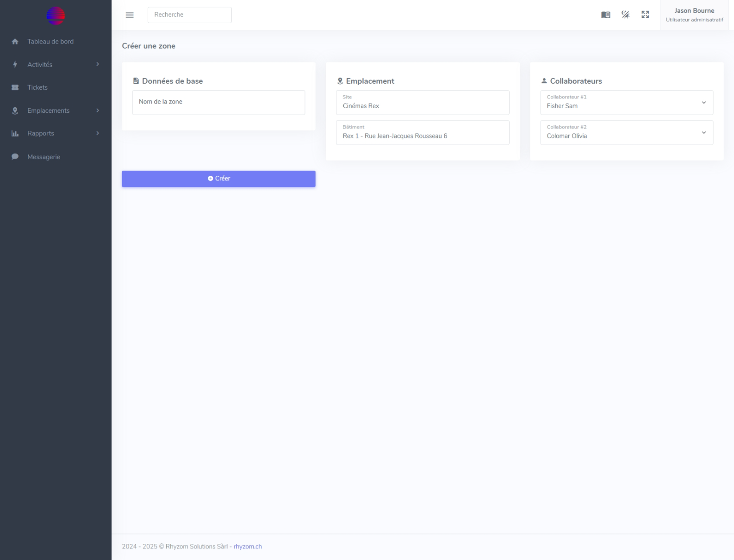Expand the Emplacements submenu chevron

click(98, 111)
